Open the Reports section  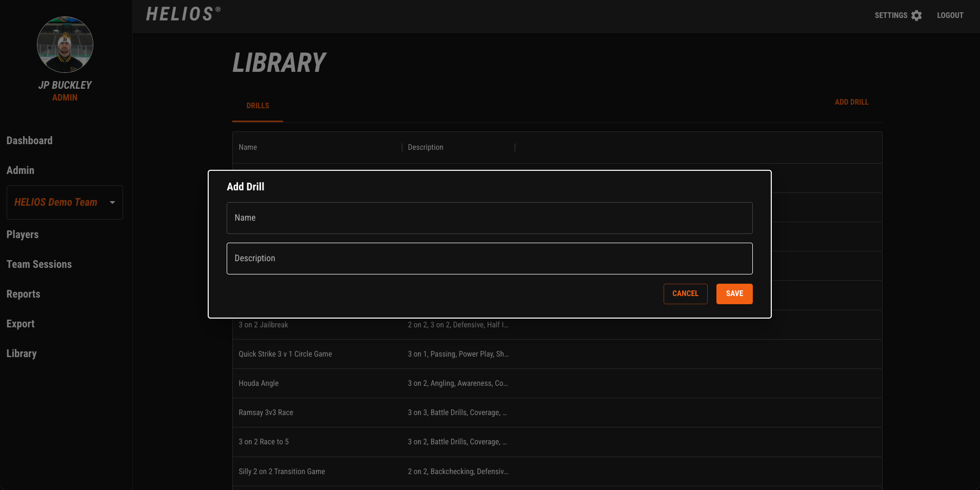coord(23,294)
